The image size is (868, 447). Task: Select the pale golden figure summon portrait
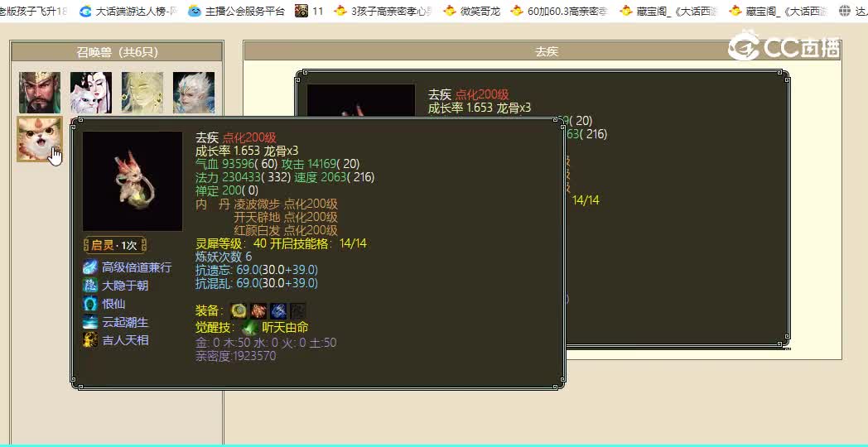point(142,93)
